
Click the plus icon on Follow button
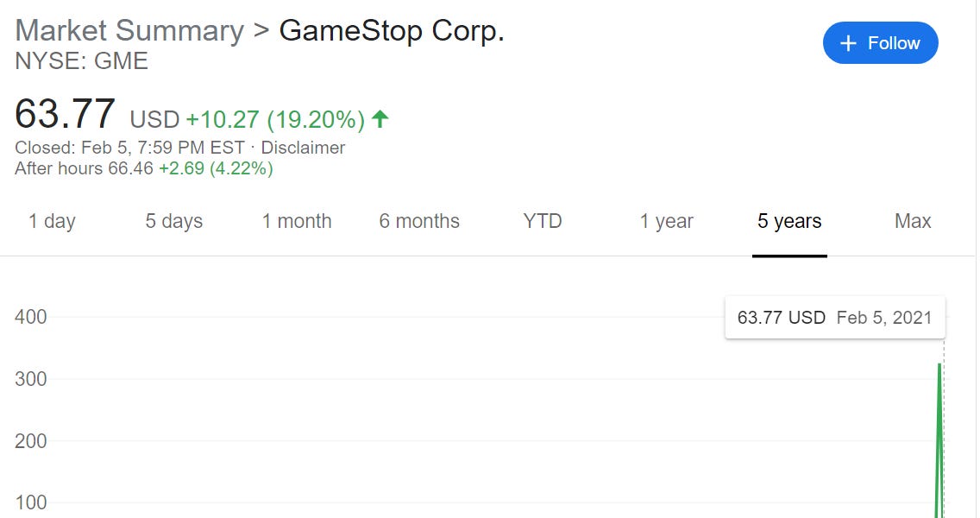coord(849,43)
